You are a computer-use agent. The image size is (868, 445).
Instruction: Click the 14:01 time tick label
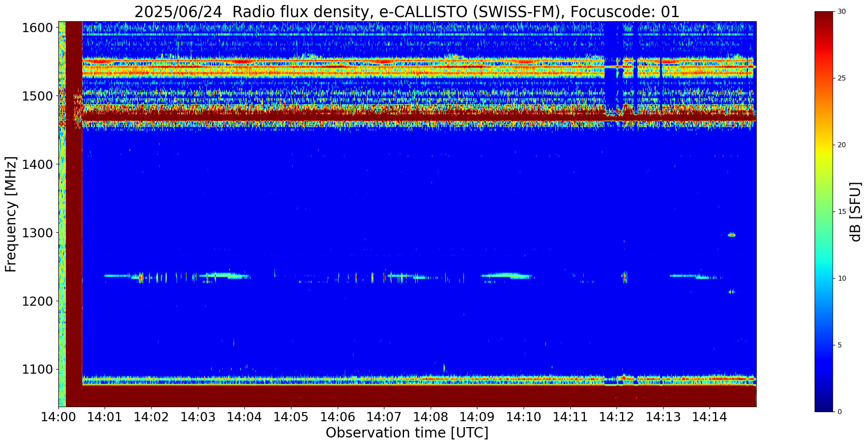[x=105, y=417]
